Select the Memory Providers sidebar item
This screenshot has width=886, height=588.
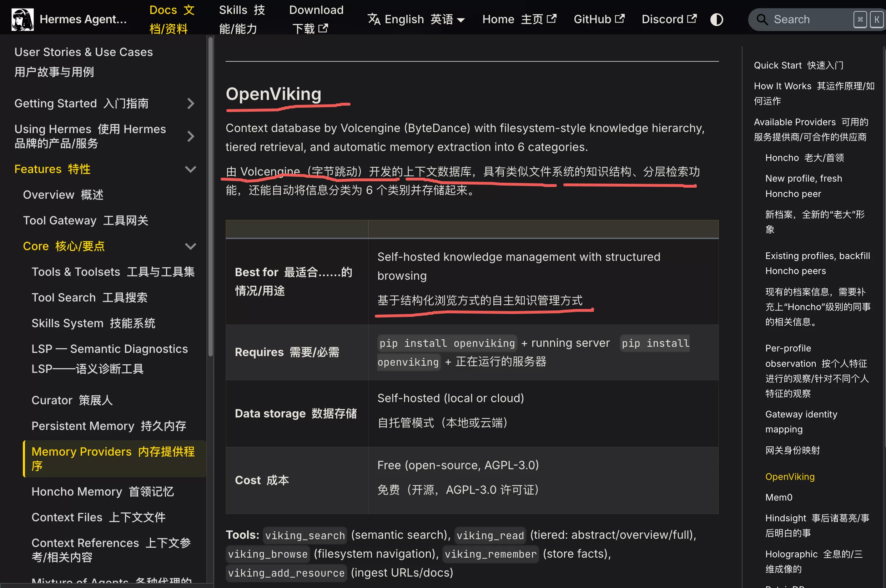[x=114, y=458]
